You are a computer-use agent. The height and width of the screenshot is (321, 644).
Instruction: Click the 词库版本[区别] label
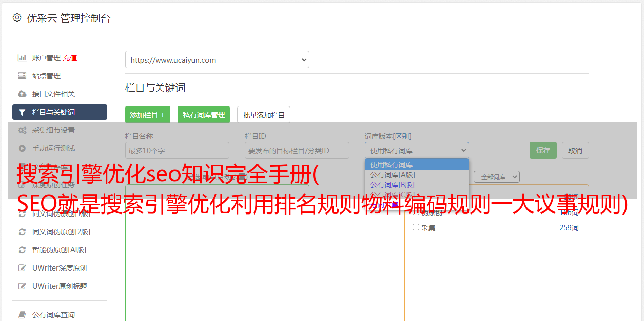coord(388,136)
